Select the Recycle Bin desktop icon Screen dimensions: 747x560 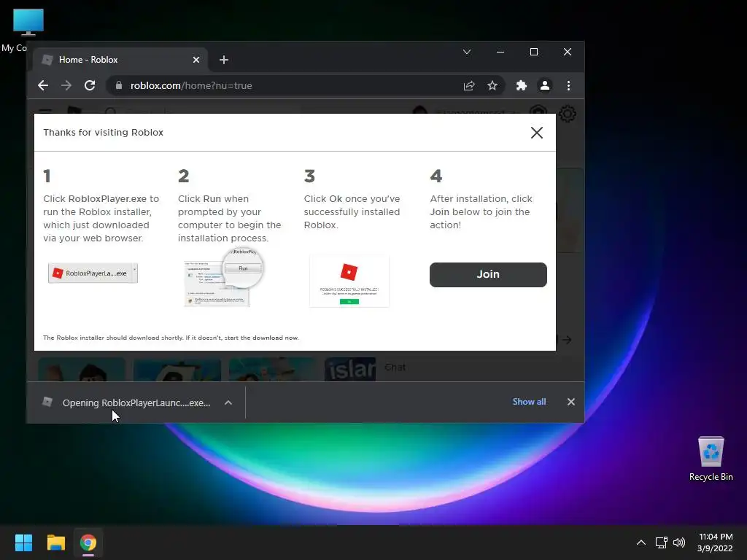point(711,459)
